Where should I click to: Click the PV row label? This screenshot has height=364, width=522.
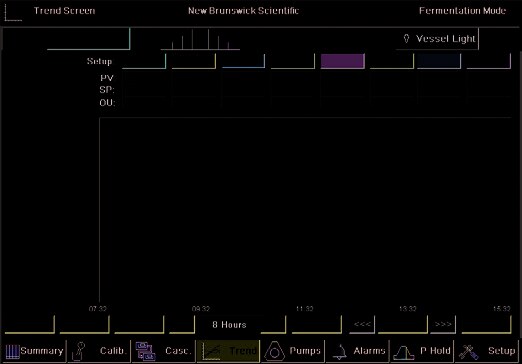107,78
